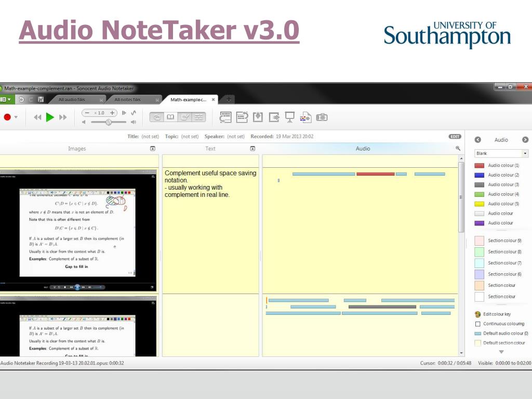Click the audio pane scroll-down arrow

click(x=461, y=353)
